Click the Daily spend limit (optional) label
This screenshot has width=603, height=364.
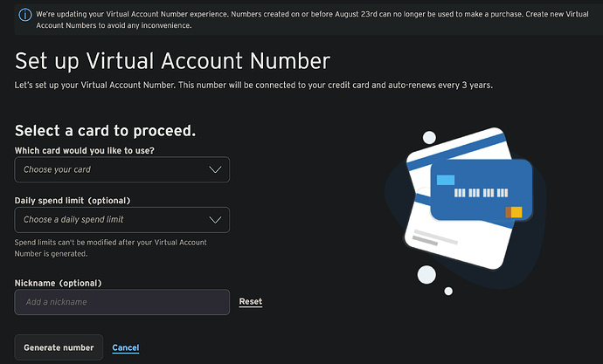pyautogui.click(x=73, y=201)
